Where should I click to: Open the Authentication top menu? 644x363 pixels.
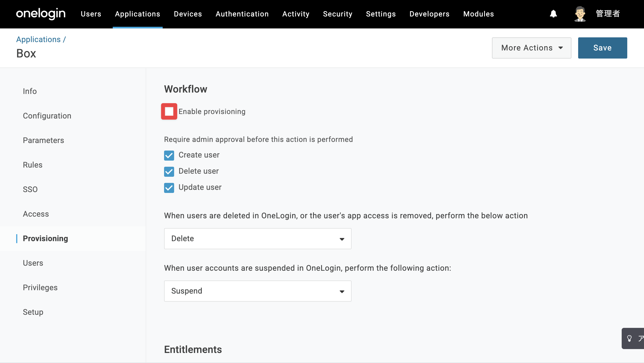coord(242,14)
